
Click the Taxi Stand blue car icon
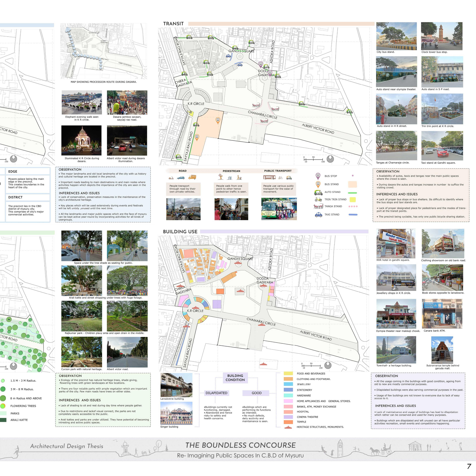318,214
